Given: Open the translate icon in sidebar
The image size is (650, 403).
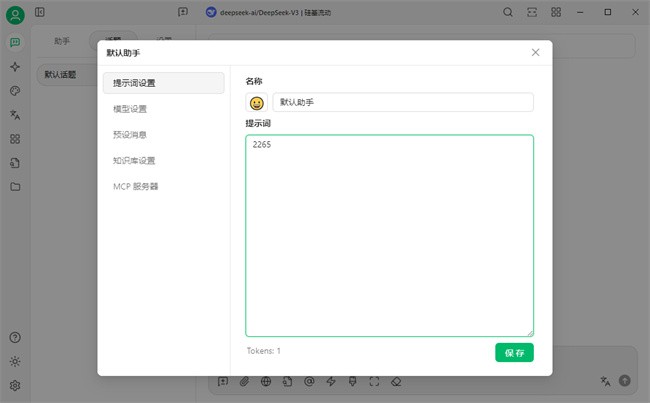Looking at the screenshot, I should tap(15, 115).
